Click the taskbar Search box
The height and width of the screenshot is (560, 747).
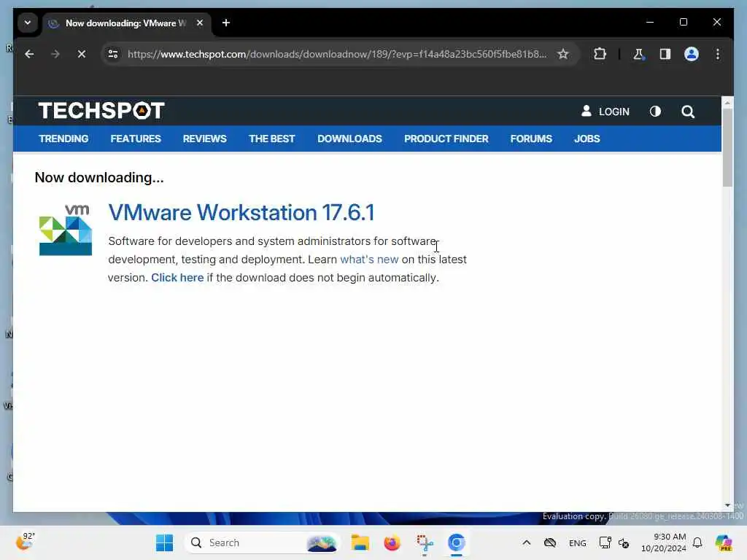click(x=262, y=542)
